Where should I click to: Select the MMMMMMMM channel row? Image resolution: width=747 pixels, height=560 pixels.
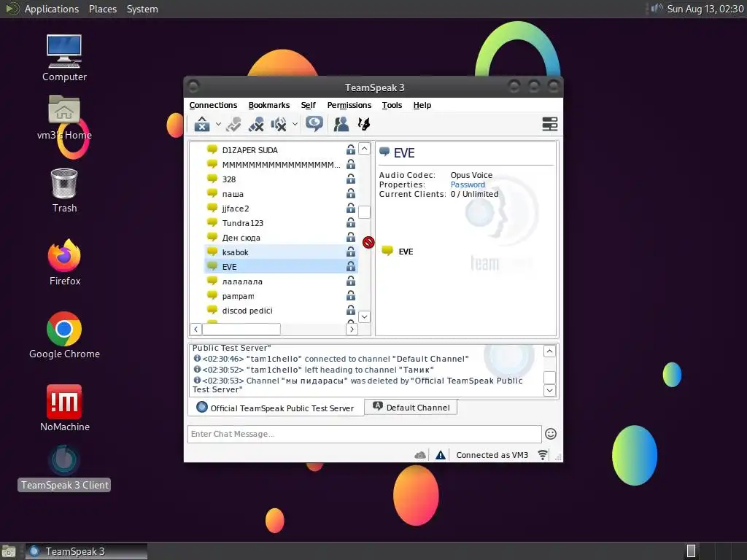click(x=281, y=165)
